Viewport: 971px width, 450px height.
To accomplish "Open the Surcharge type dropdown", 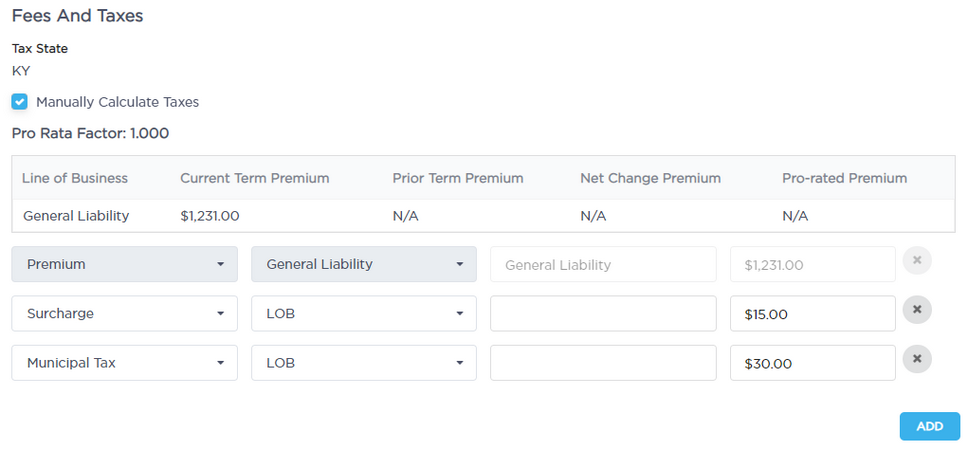I will click(125, 313).
